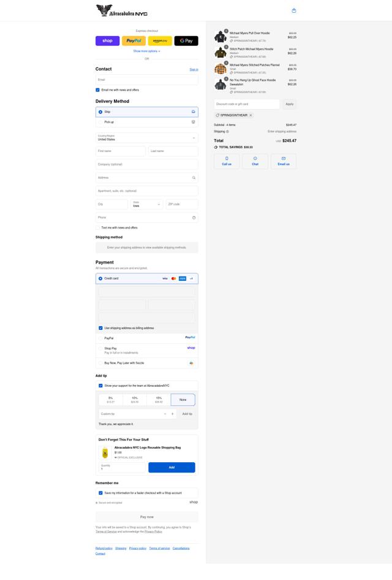
Task: Toggle Show your support for the team checkbox
Action: [x=100, y=386]
